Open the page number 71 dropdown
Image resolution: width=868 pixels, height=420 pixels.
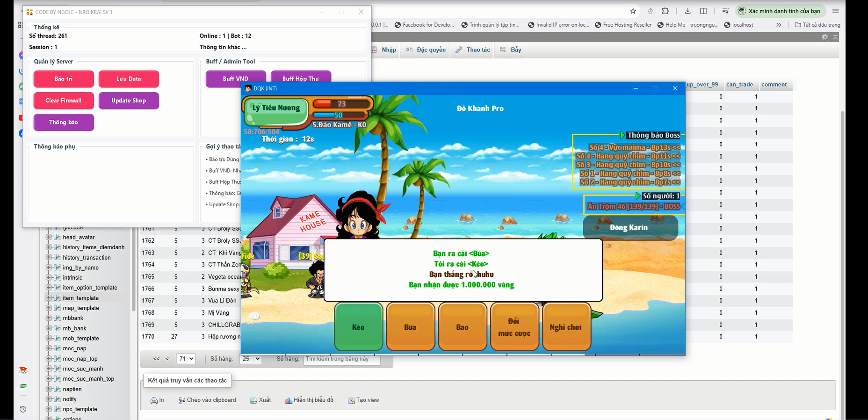click(186, 359)
